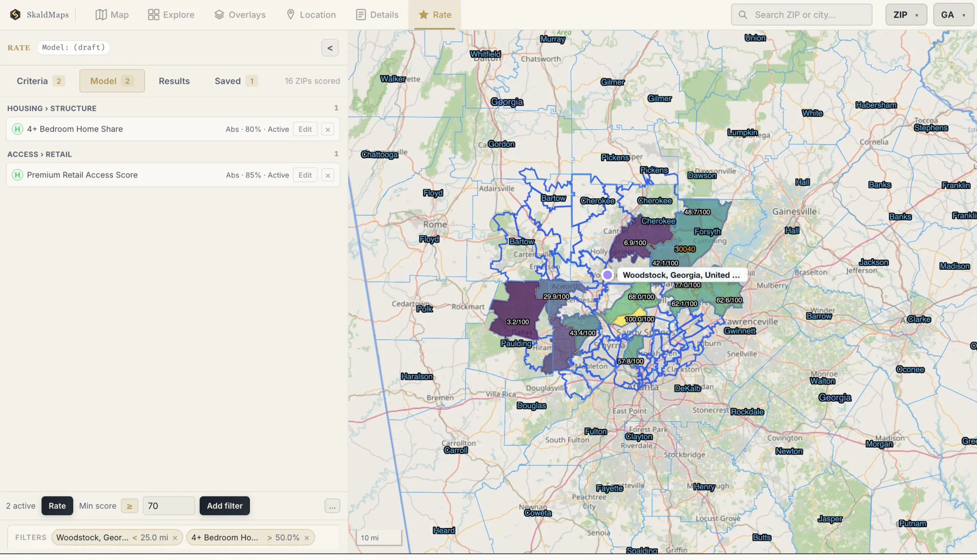Screen dimensions: 977x560
Task: Open the Details tab
Action: tap(377, 15)
